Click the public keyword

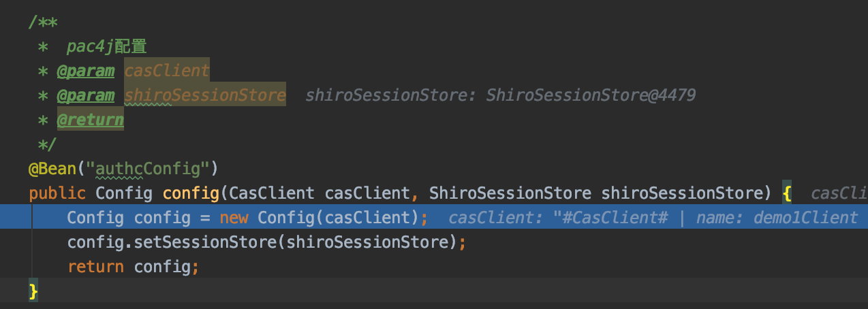coord(57,193)
